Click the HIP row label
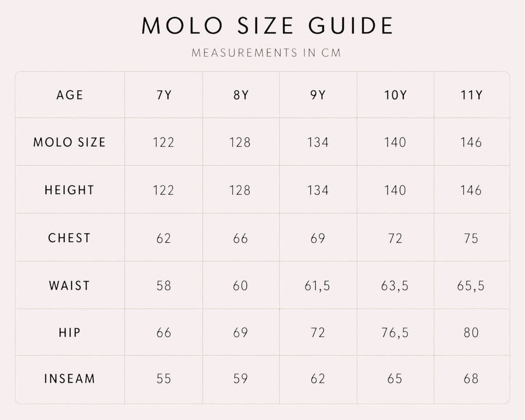525x420 pixels. point(70,332)
